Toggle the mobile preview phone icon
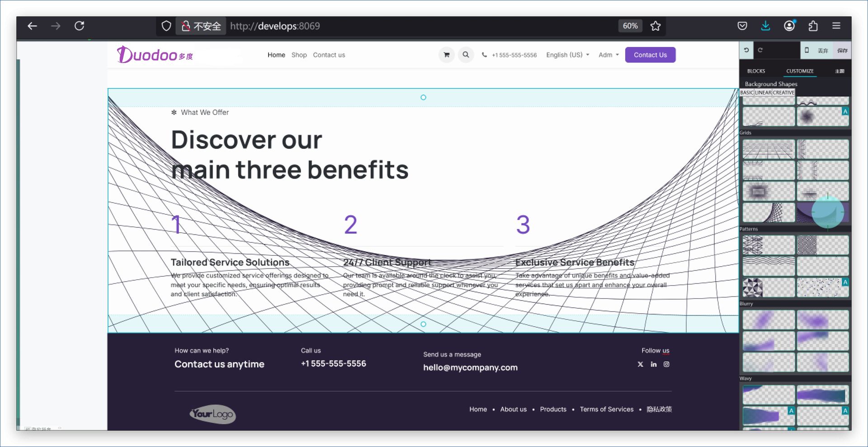 (x=807, y=50)
